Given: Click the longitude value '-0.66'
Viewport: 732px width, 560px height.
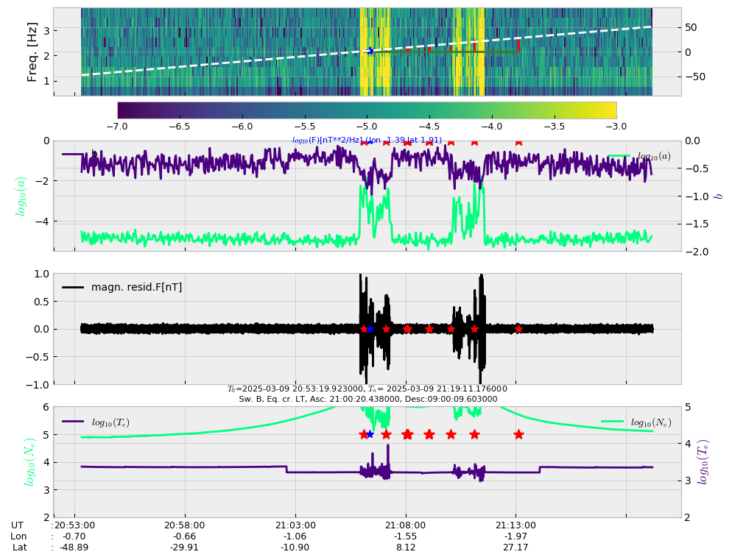Looking at the screenshot, I should point(184,536).
